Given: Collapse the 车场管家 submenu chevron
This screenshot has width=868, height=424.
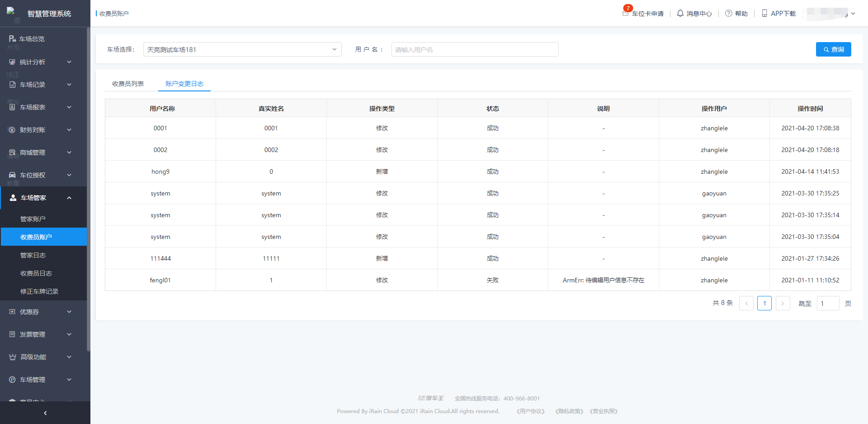Looking at the screenshot, I should click(69, 198).
